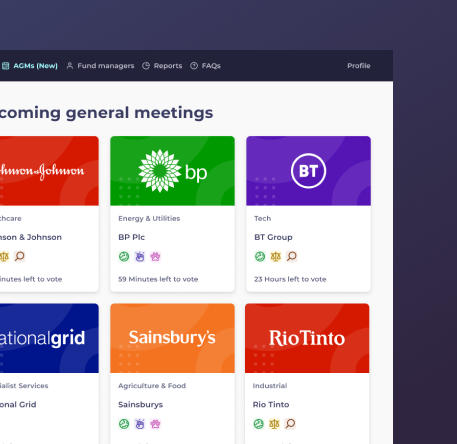This screenshot has width=457, height=444.
Task: Open the Reports section
Action: [162, 66]
